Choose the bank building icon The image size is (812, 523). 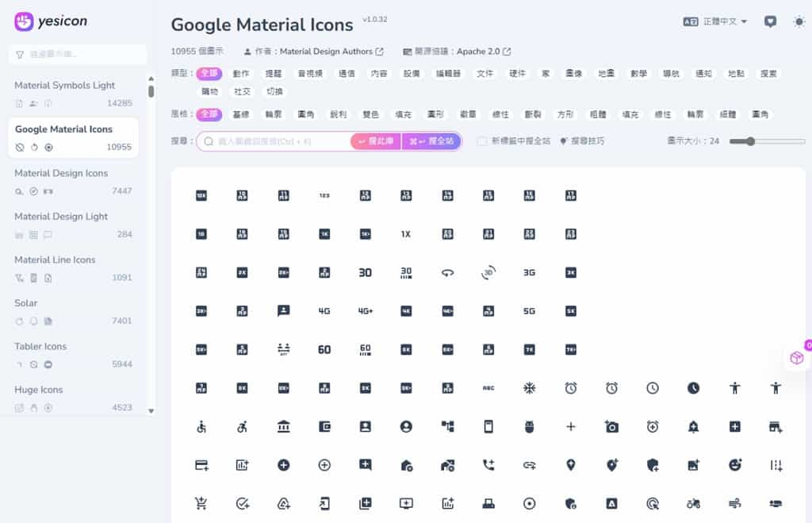(283, 427)
